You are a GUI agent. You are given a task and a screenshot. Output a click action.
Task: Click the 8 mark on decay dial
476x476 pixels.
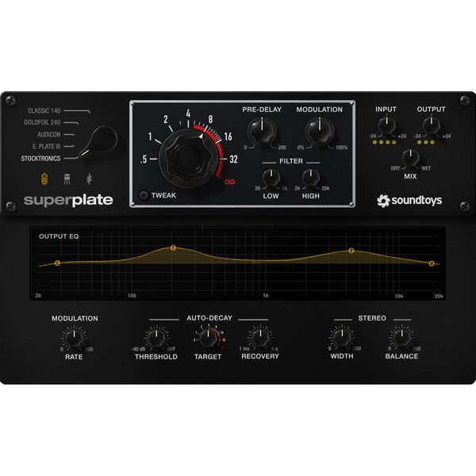pos(210,119)
